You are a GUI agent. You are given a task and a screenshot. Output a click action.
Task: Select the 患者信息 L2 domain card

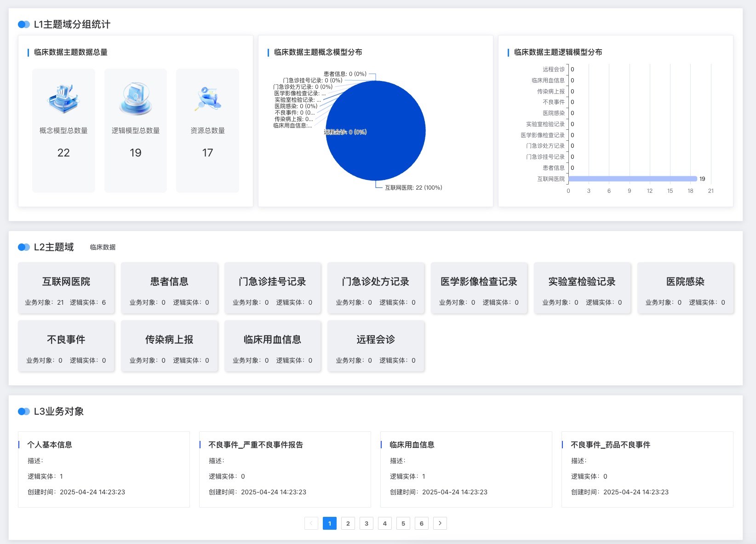click(169, 288)
